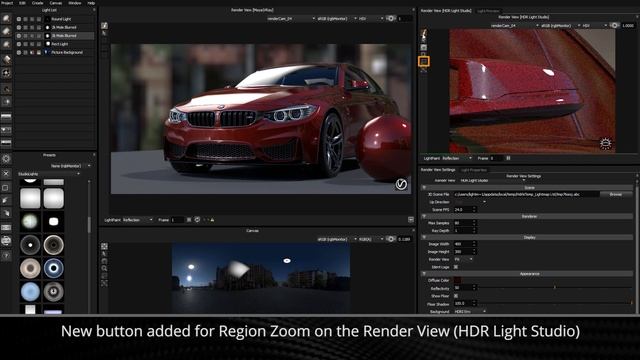640x360 pixels.
Task: Open the Help menu
Action: (91, 3)
